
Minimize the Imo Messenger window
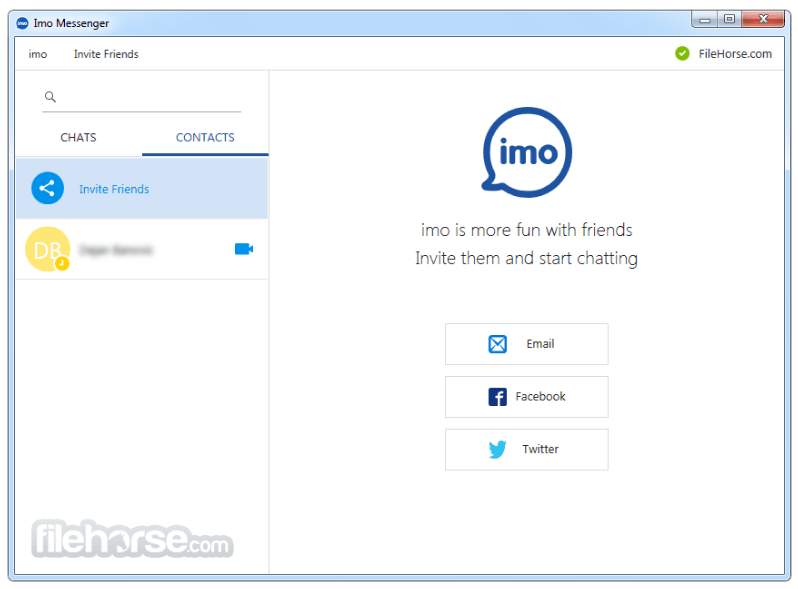704,19
